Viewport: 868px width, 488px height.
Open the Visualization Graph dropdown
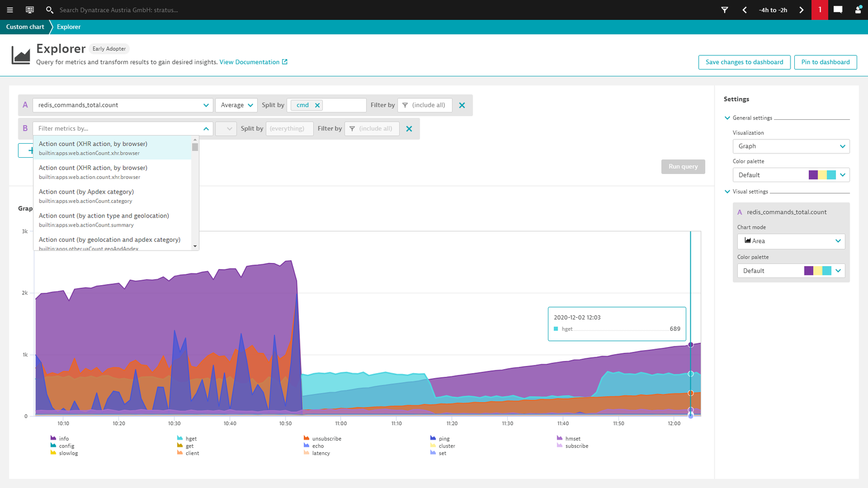(x=791, y=146)
